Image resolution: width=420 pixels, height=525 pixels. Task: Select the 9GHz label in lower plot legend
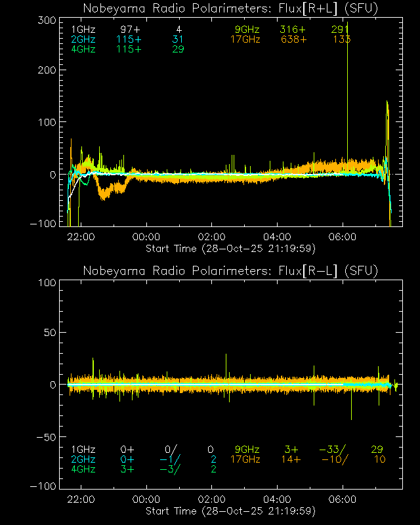(x=247, y=450)
